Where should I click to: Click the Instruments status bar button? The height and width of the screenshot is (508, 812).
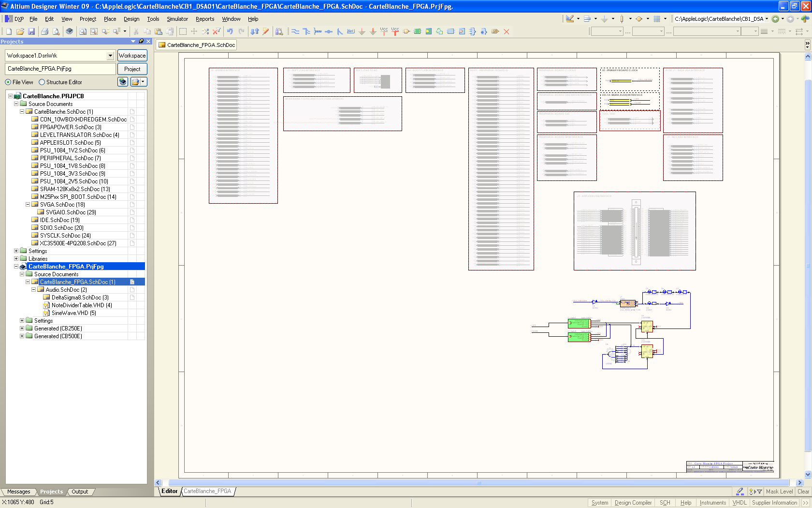point(712,503)
